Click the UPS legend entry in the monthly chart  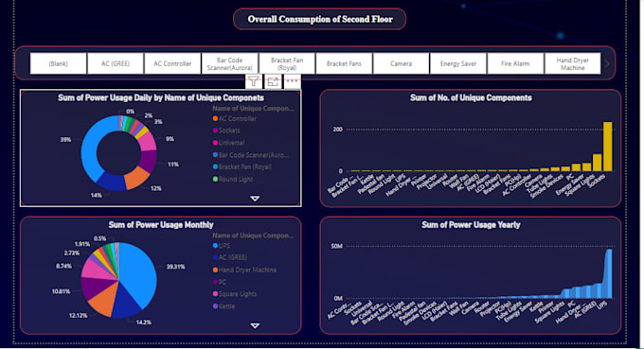click(222, 246)
